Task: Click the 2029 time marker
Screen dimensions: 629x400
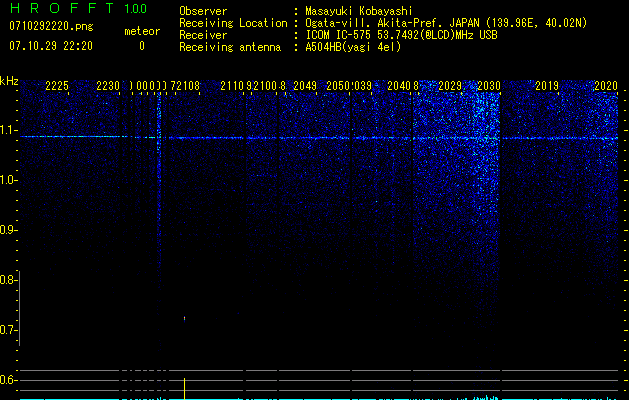Action: point(450,86)
